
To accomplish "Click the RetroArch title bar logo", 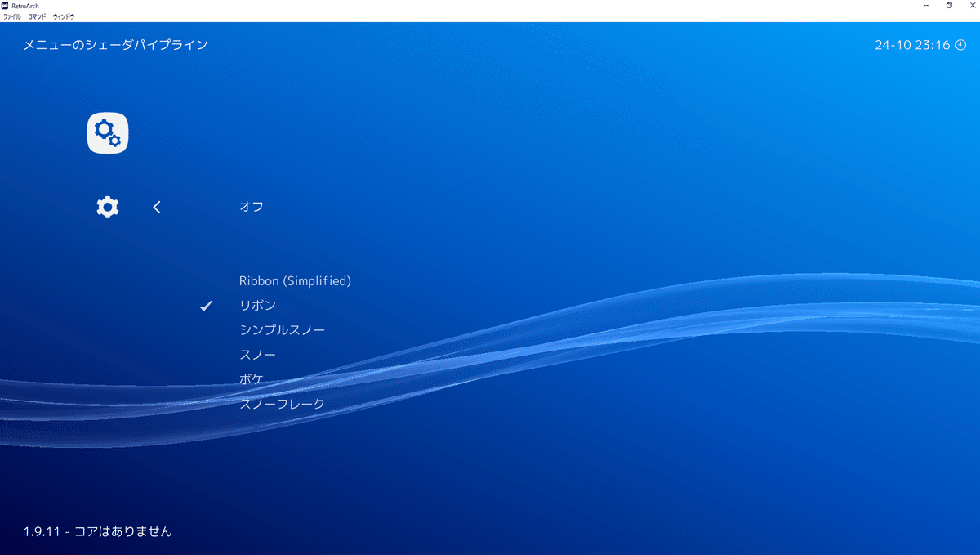I will click(x=6, y=5).
